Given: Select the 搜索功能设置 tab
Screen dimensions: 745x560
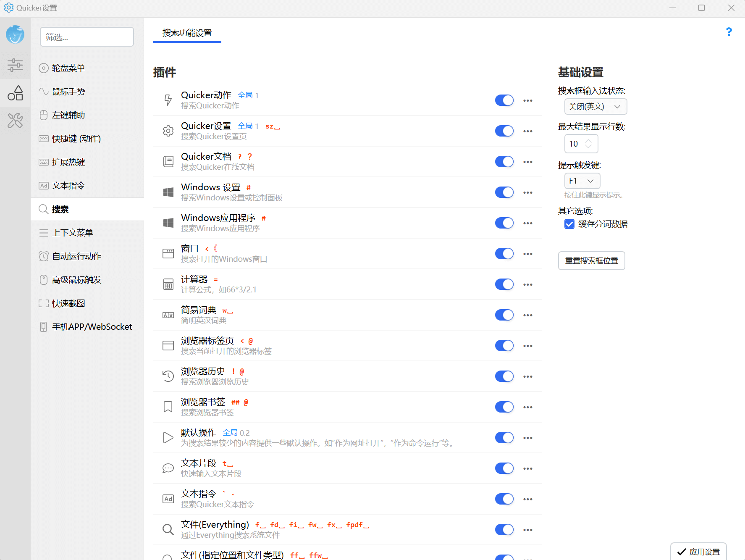Looking at the screenshot, I should click(187, 33).
